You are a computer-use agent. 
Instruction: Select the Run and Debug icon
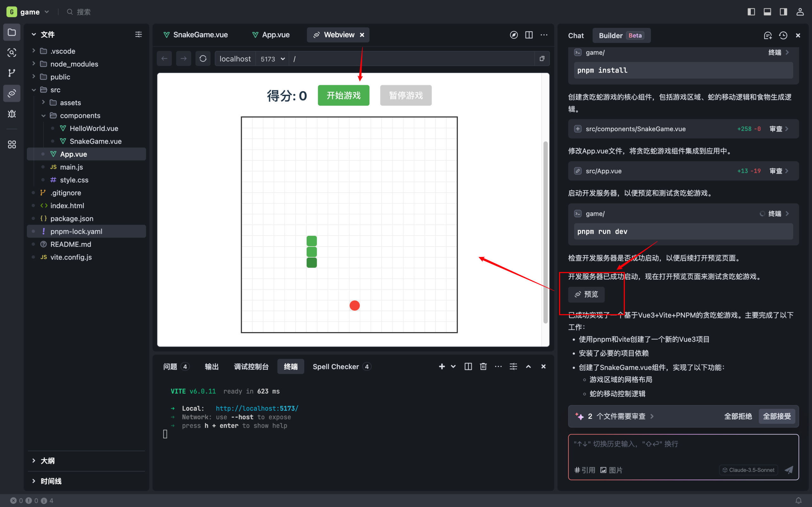[12, 114]
